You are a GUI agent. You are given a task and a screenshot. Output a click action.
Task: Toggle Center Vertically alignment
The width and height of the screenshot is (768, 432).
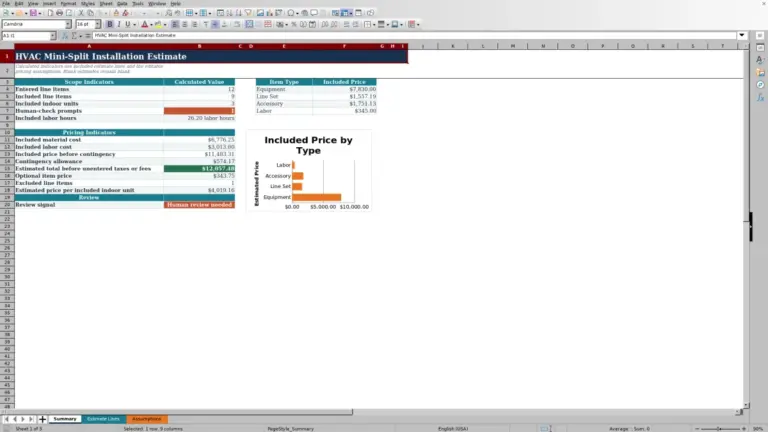(x=215, y=24)
